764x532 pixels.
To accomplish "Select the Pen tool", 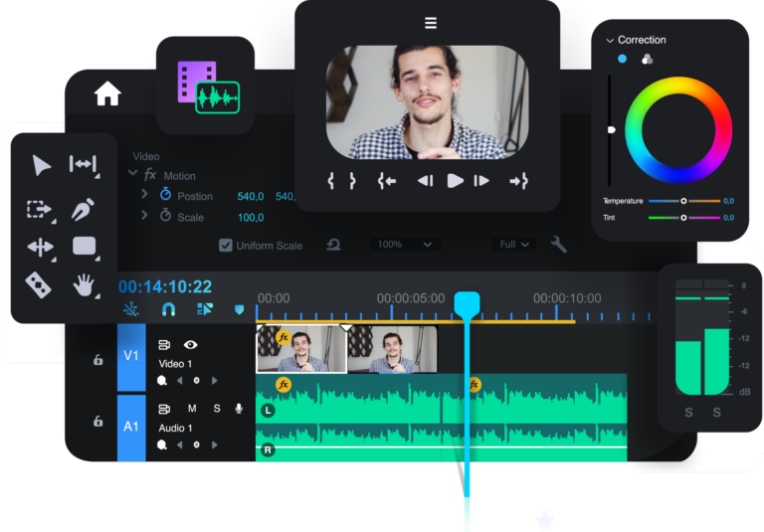I will 83,211.
